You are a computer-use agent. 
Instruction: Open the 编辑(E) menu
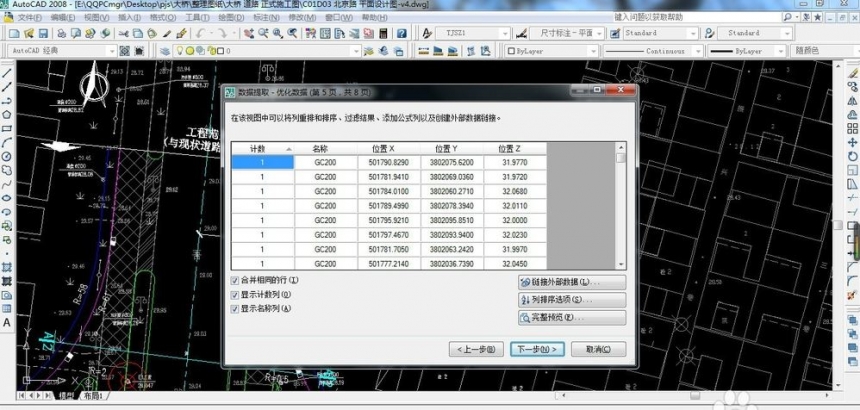[x=62, y=18]
